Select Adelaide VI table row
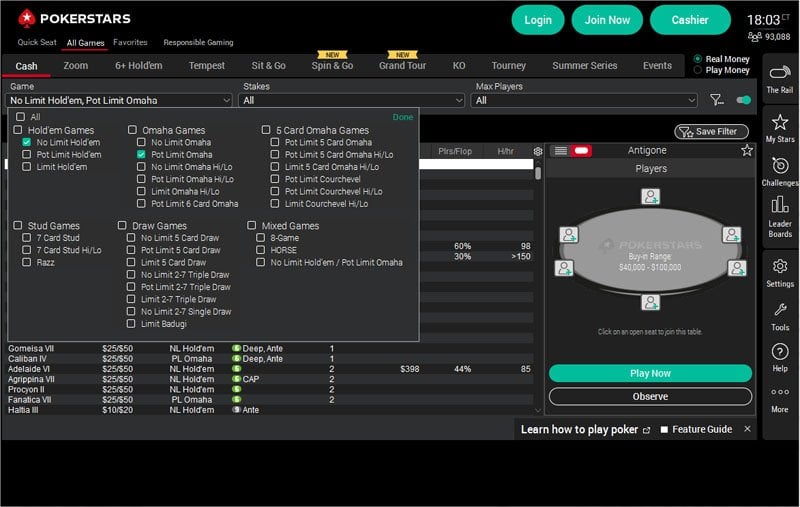Image resolution: width=800 pixels, height=507 pixels. pyautogui.click(x=269, y=369)
